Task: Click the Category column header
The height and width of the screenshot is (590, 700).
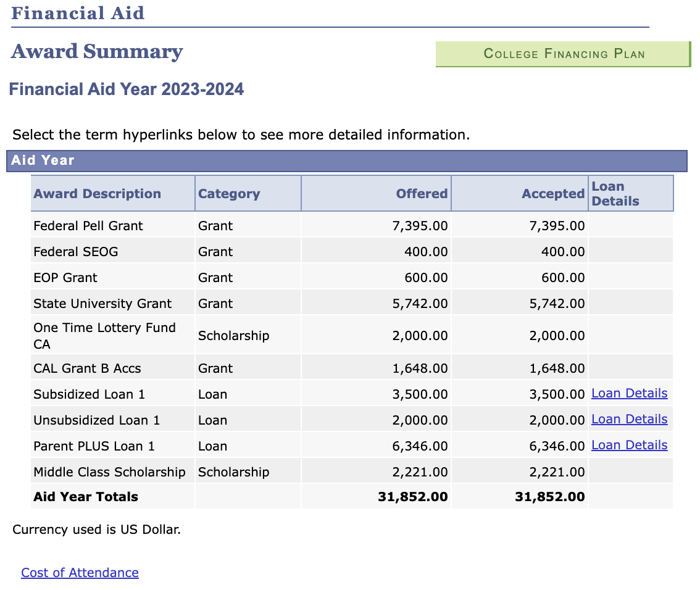Action: pos(248,193)
